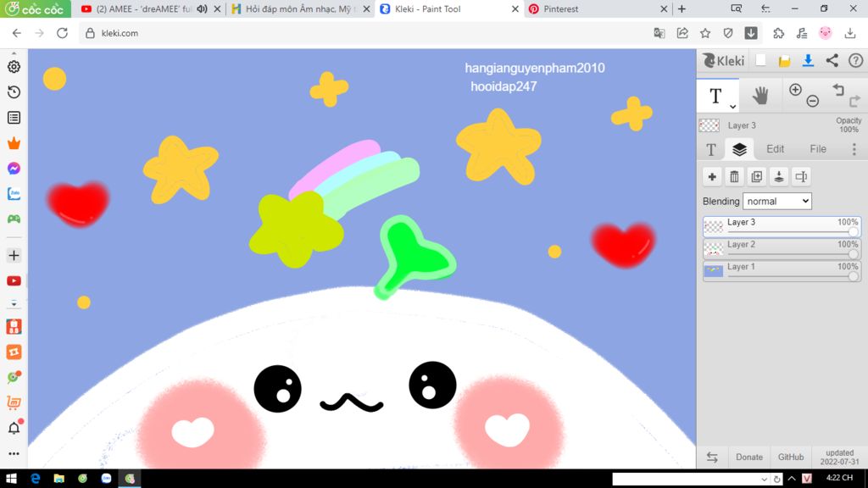Image resolution: width=868 pixels, height=488 pixels.
Task: Create a new blank image in Kleki
Action: click(760, 60)
